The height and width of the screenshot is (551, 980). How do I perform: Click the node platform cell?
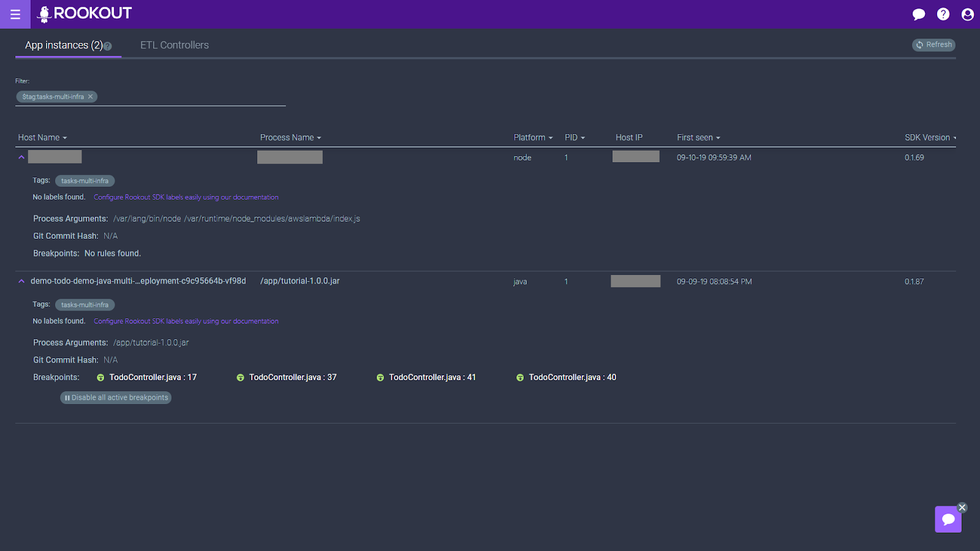pyautogui.click(x=522, y=157)
